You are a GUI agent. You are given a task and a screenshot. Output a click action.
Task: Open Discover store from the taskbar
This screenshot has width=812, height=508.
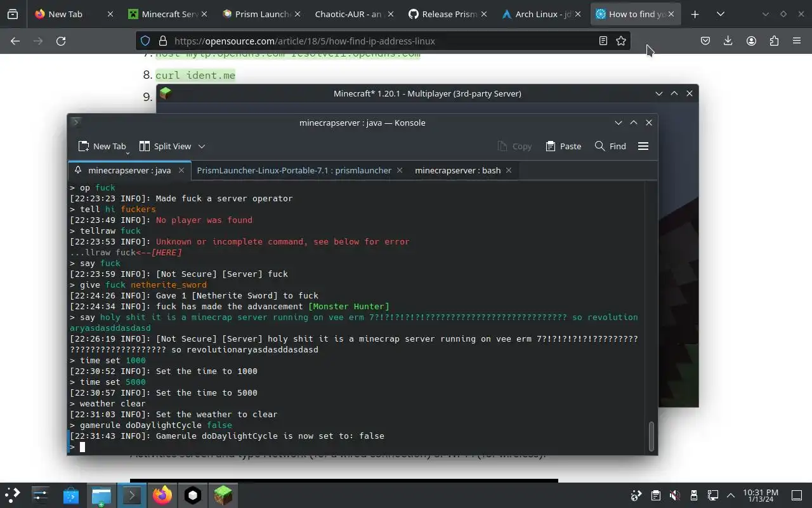pos(71,495)
